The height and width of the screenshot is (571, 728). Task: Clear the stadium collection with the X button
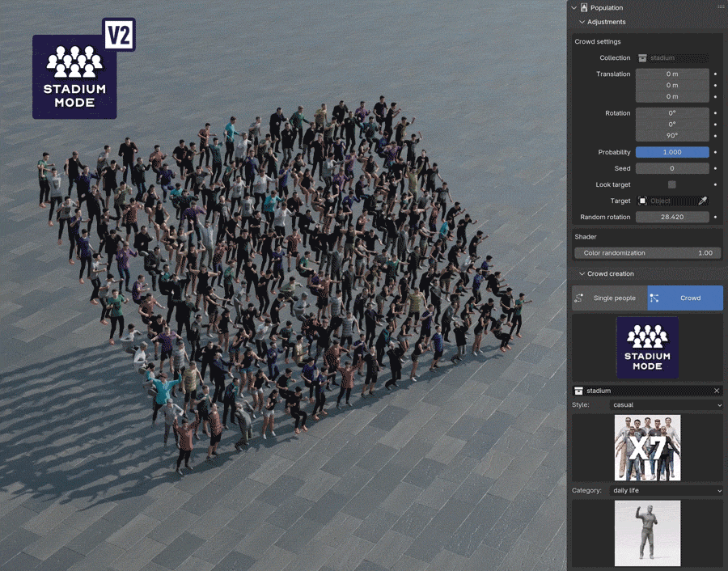point(717,391)
